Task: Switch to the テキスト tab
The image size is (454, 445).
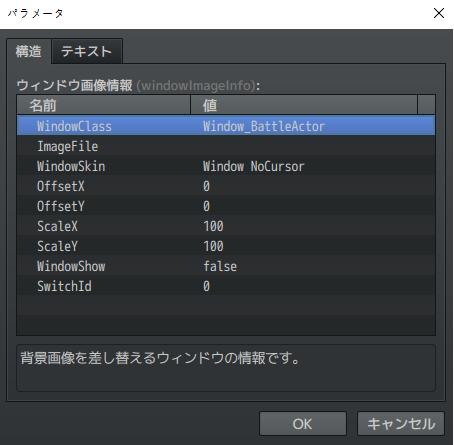Action: point(87,51)
